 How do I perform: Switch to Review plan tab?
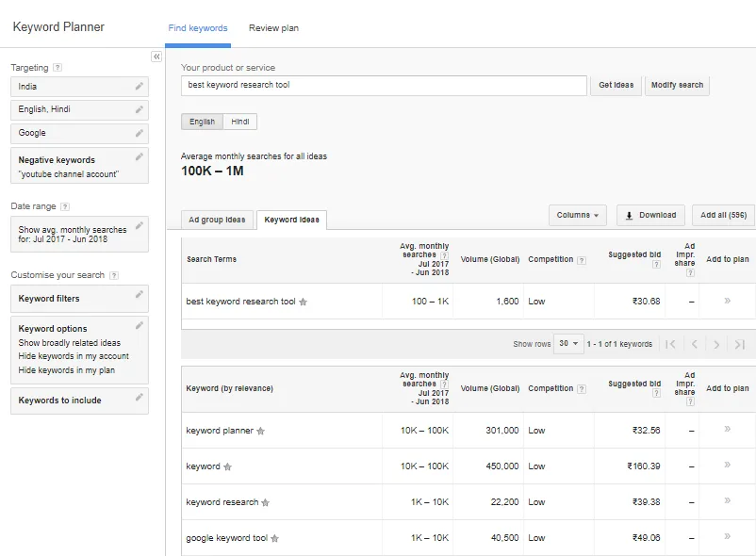(x=273, y=28)
